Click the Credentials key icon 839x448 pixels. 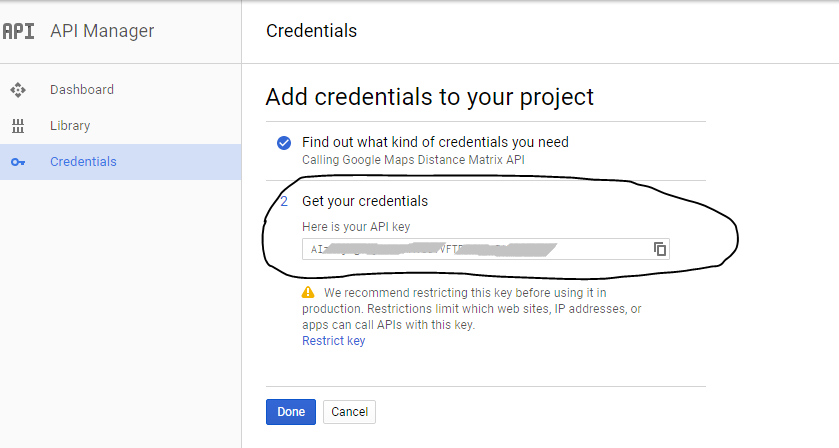pos(18,162)
